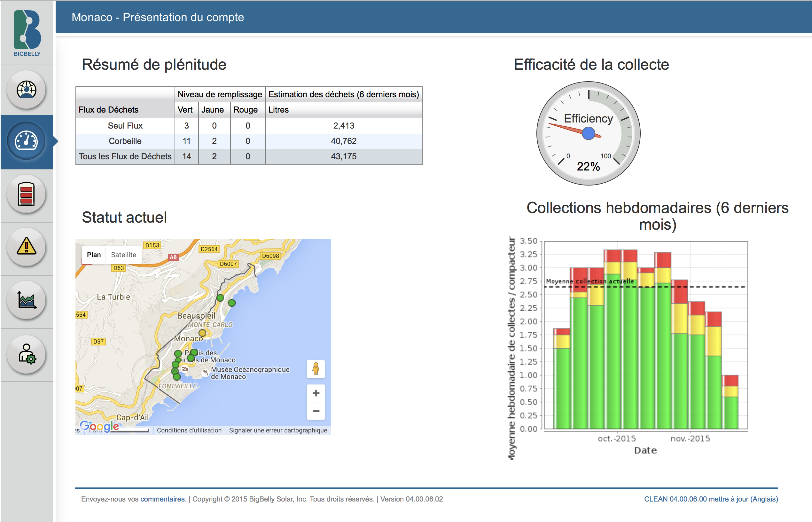
Task: Click the commentaires feedback link
Action: pos(163,499)
